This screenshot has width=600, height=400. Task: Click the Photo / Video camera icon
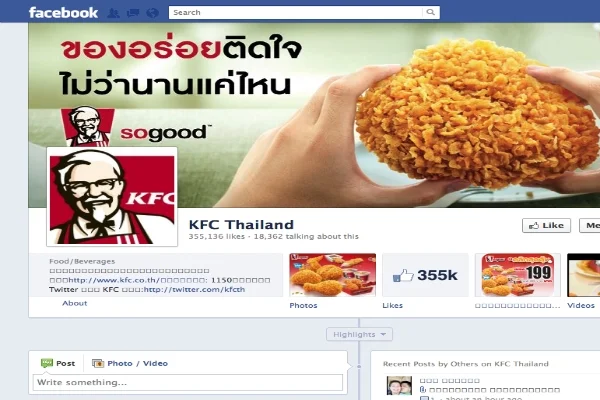[x=98, y=363]
